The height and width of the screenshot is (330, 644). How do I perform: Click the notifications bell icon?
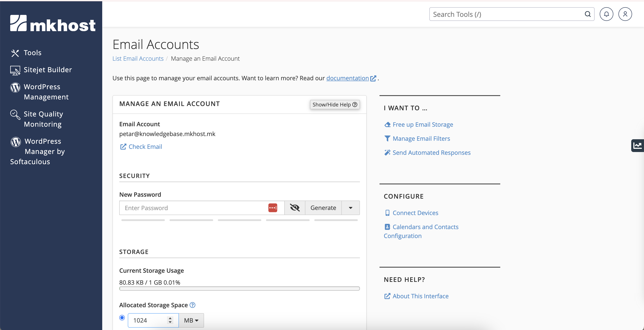coord(606,14)
